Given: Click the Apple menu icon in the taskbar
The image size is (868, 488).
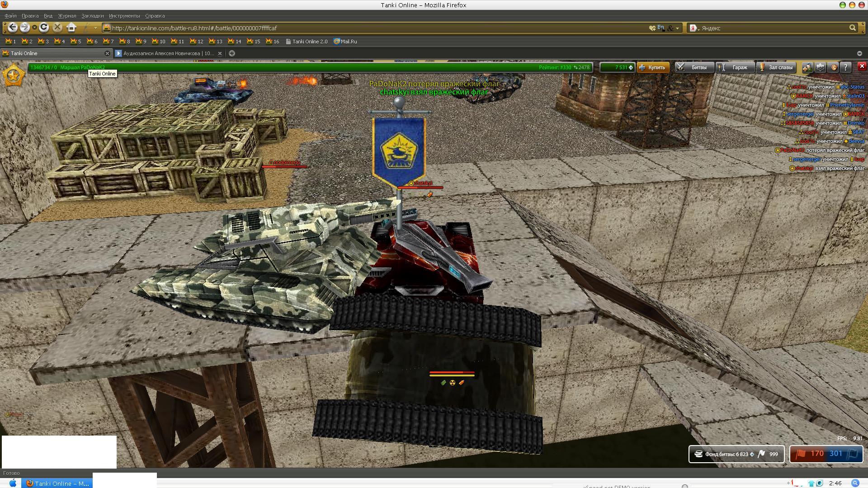Looking at the screenshot, I should tap(13, 483).
